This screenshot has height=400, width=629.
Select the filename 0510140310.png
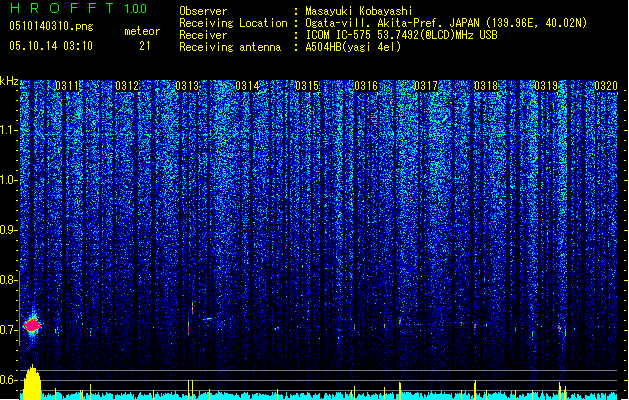coord(51,26)
